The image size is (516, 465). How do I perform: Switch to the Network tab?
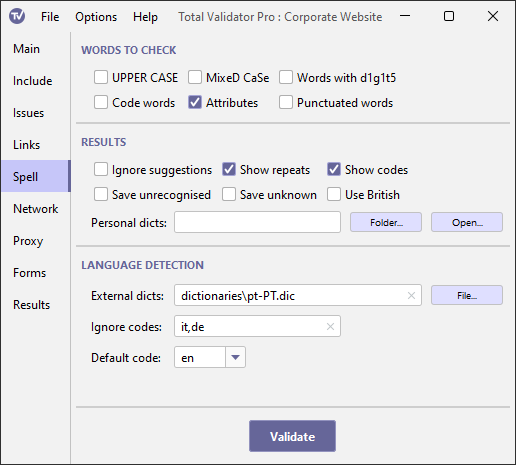(36, 209)
